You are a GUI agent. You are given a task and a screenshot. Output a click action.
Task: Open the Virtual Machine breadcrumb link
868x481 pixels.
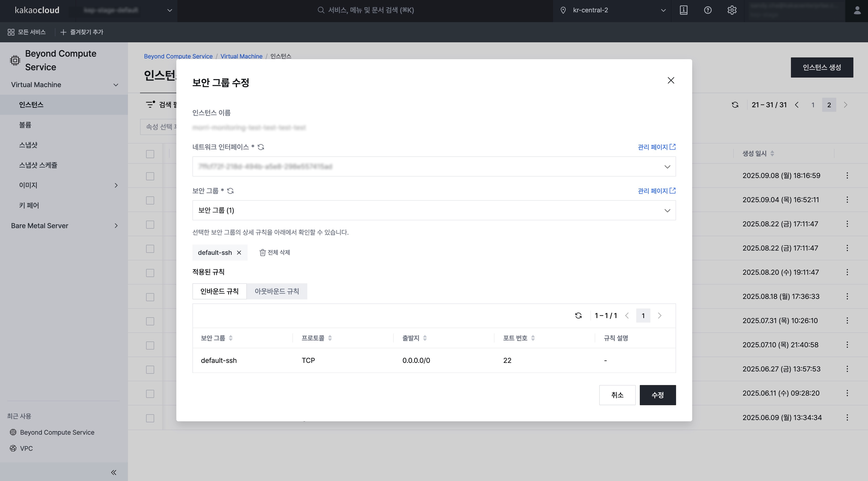click(241, 56)
